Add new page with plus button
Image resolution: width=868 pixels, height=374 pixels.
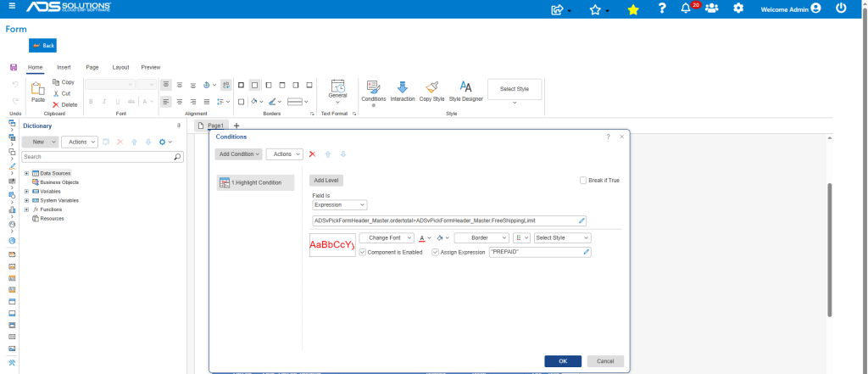pos(236,126)
